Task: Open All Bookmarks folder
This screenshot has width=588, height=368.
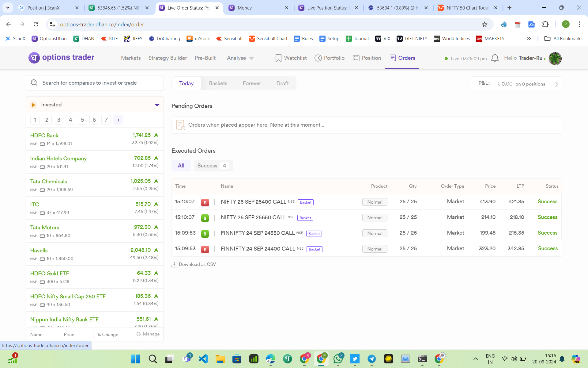Action: (x=563, y=39)
